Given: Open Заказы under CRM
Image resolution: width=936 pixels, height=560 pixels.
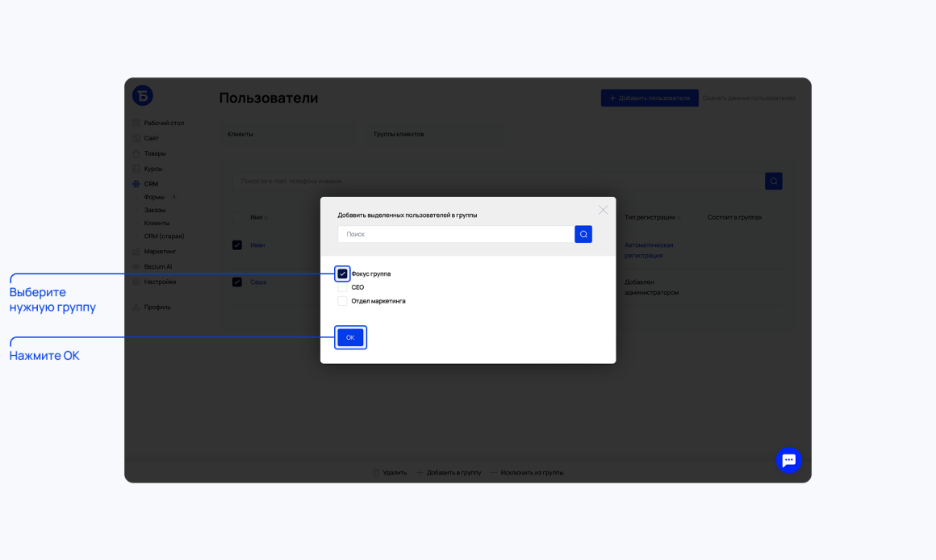Looking at the screenshot, I should click(155, 210).
